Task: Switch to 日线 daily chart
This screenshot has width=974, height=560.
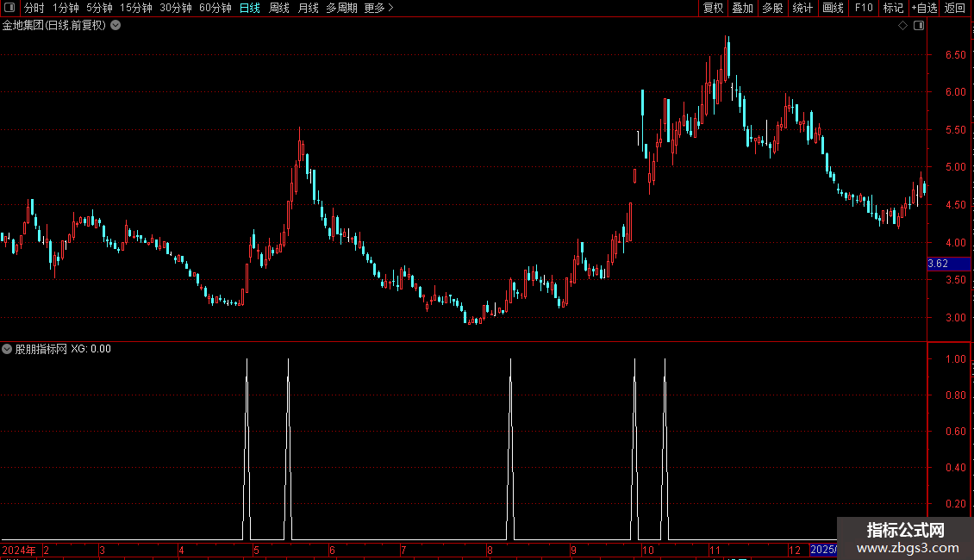Action: 250,8
